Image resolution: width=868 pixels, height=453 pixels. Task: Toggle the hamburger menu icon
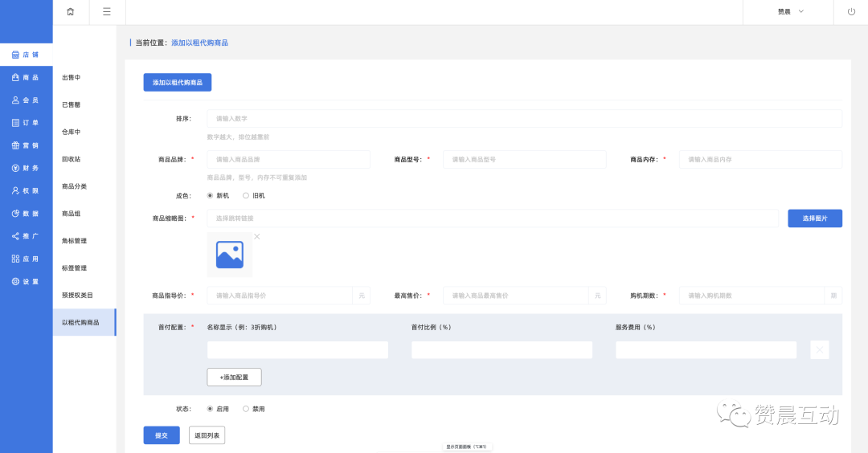click(107, 12)
